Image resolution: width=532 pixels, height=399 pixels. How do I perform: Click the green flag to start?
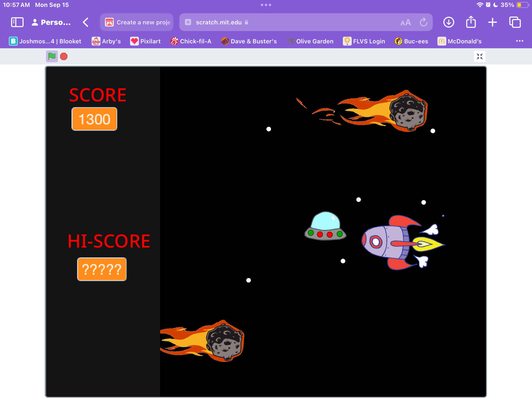52,56
